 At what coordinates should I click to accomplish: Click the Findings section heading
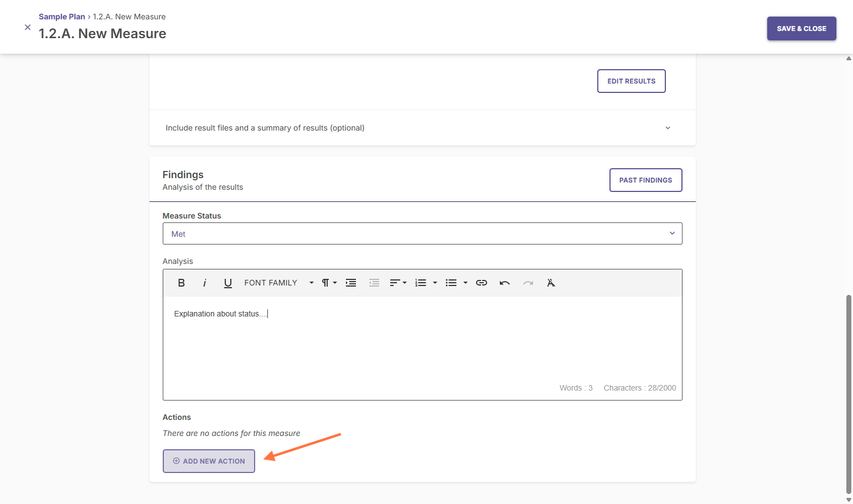(183, 175)
